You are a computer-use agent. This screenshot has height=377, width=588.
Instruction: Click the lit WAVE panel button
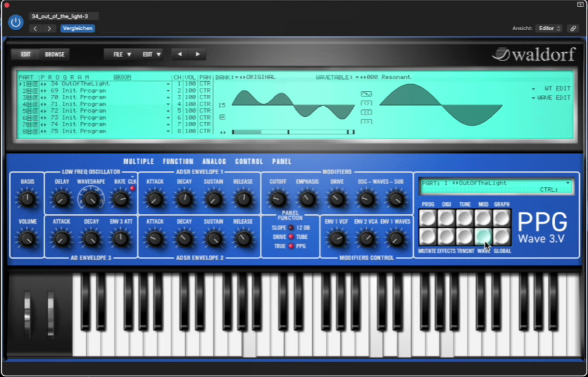click(483, 237)
